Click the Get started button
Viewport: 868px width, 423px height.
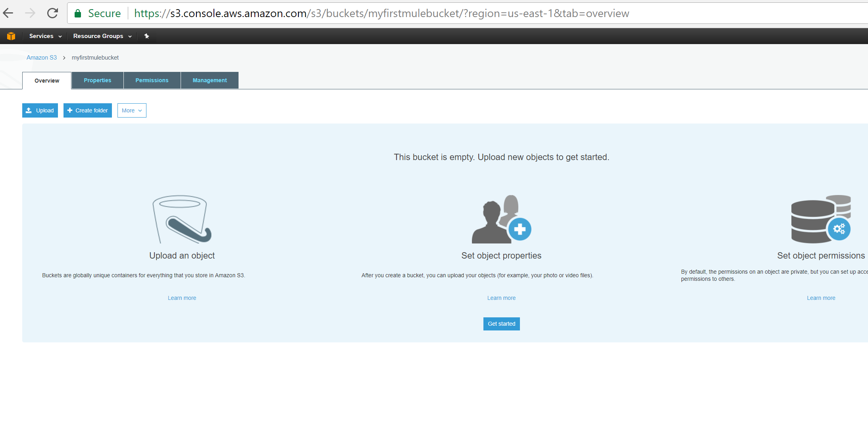pos(502,324)
